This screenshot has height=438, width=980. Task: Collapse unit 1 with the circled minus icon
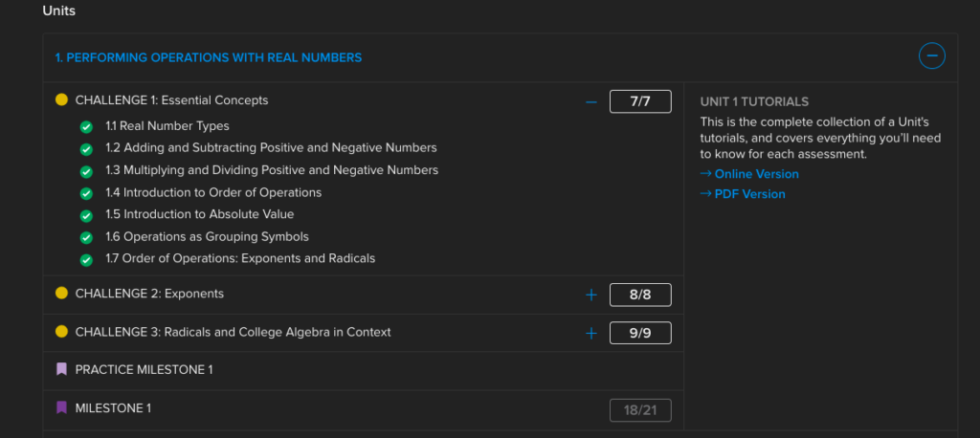931,56
